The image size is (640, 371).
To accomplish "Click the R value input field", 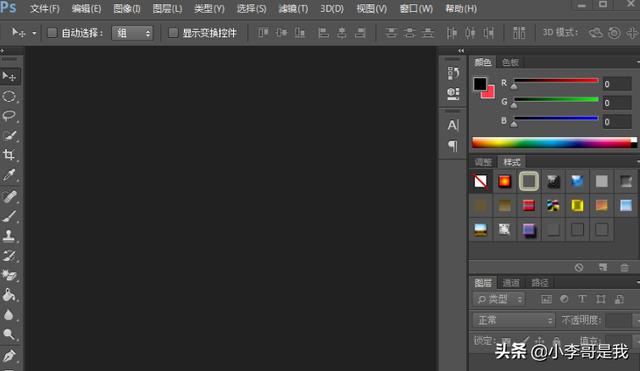I will click(x=617, y=84).
